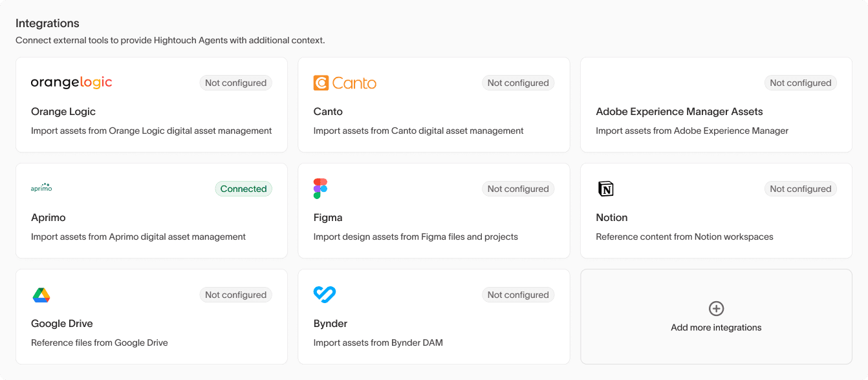The height and width of the screenshot is (380, 868).
Task: Click Figma's Not configured badge
Action: pos(517,189)
